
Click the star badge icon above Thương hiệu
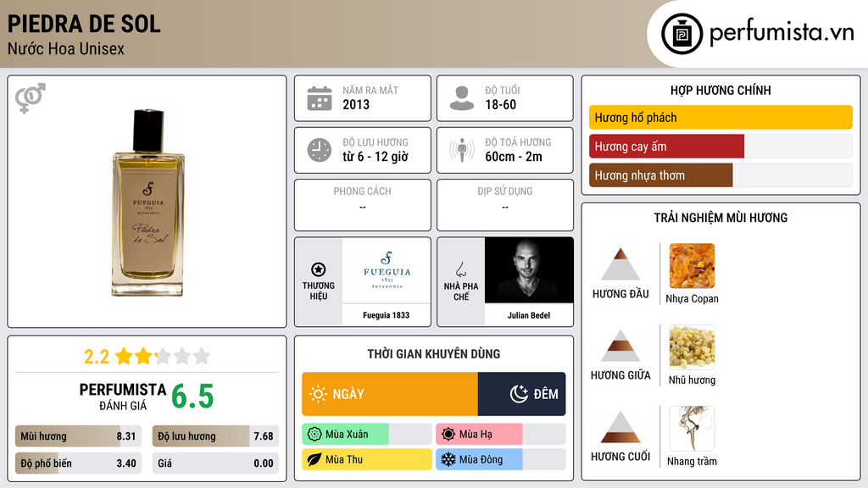[319, 269]
